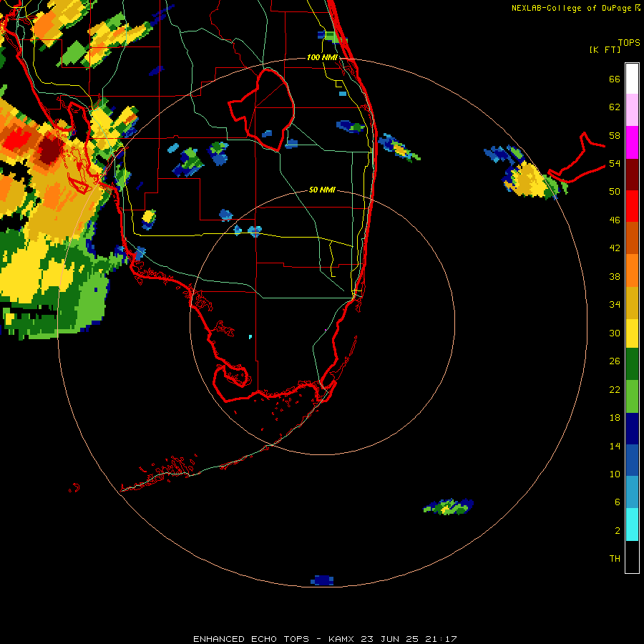Select the gold legend swatch
The image size is (644, 644).
point(632,303)
